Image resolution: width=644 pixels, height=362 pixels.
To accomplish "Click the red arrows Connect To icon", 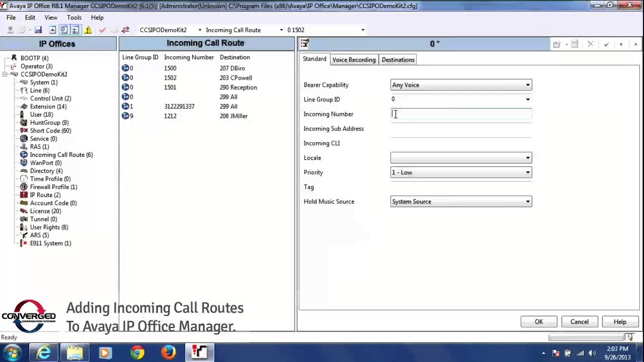I will pyautogui.click(x=125, y=30).
